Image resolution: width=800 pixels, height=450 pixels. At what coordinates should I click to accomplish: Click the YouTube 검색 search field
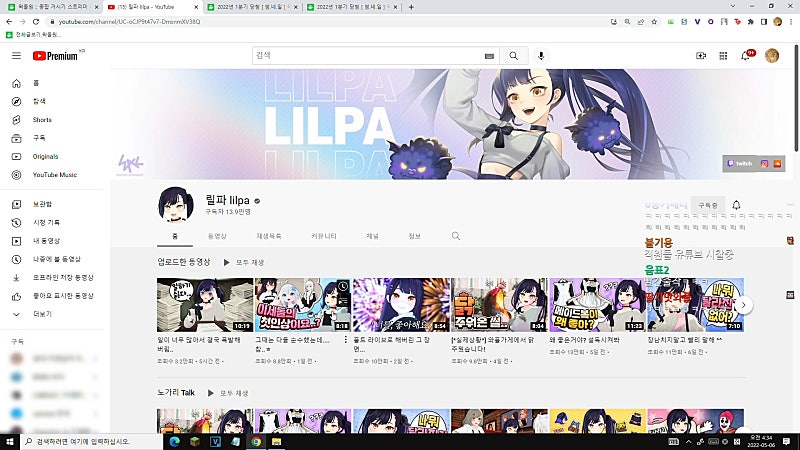[x=367, y=56]
